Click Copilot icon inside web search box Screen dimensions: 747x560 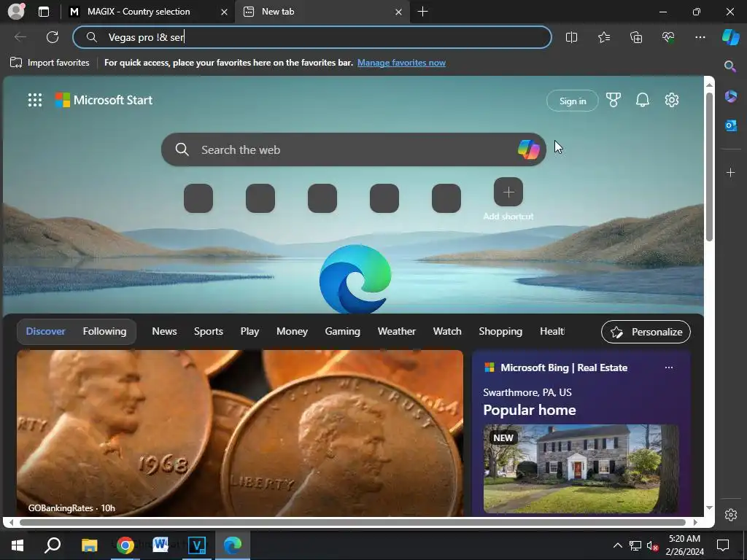tap(529, 149)
